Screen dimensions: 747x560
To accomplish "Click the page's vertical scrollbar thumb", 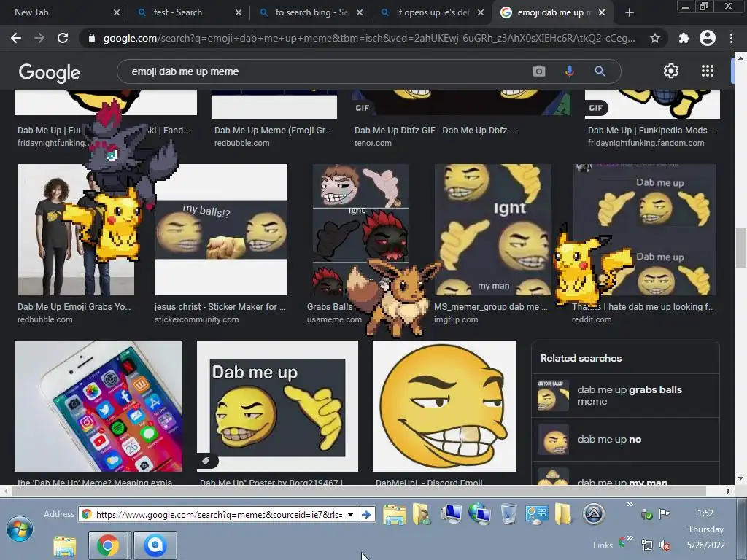I will point(740,248).
